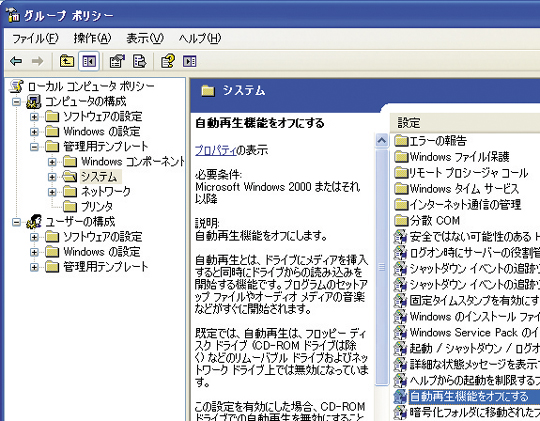The width and height of the screenshot is (540, 421).
Task: Go up one level with folder icon
Action: pos(66,61)
